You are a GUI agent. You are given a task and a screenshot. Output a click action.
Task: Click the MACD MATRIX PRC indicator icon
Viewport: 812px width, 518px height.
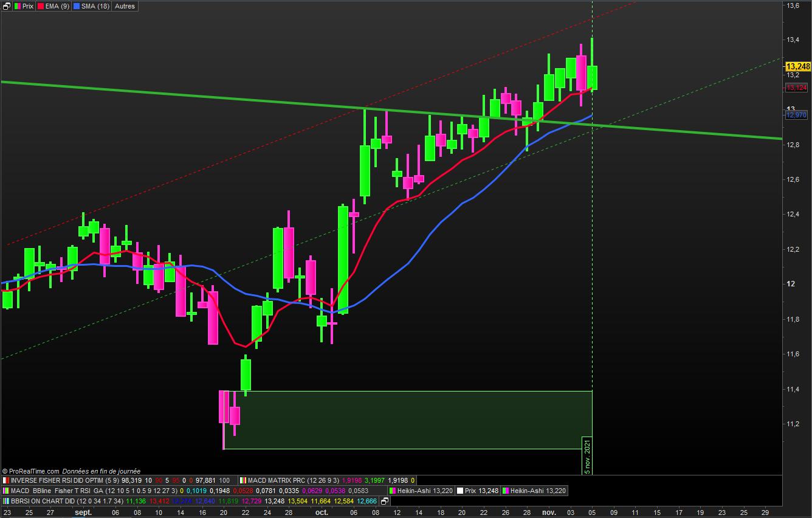pyautogui.click(x=243, y=480)
